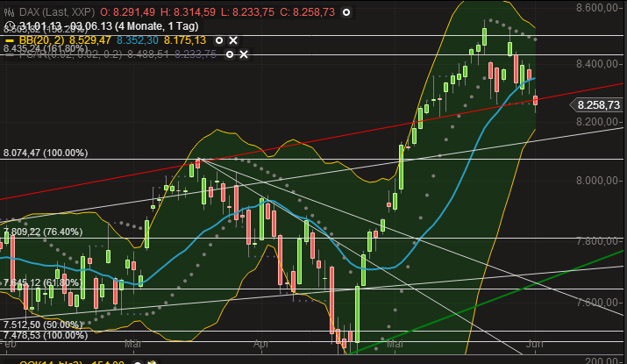Screen dimensions: 627x364
Task: Click the Jun month label on time axis
Action: [x=535, y=344]
